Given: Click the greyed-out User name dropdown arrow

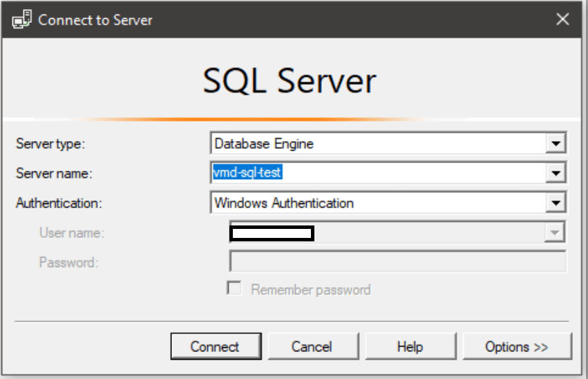Looking at the screenshot, I should coord(554,232).
